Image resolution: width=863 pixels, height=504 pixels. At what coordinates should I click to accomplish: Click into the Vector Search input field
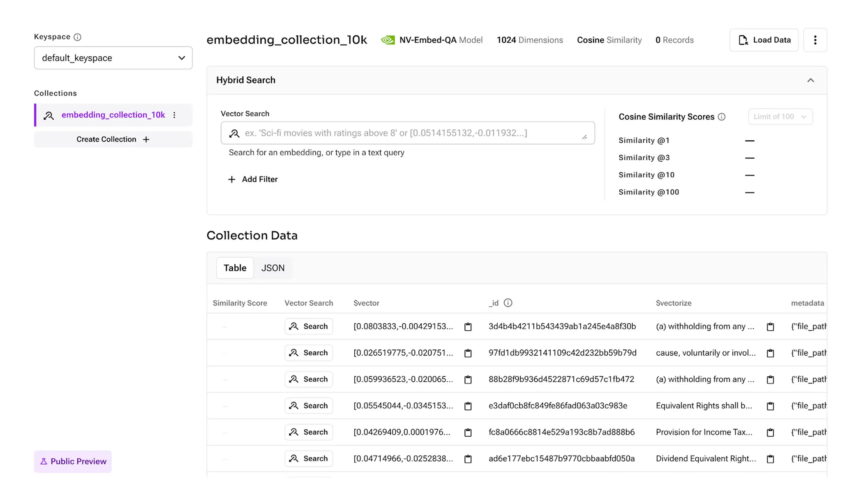click(407, 133)
